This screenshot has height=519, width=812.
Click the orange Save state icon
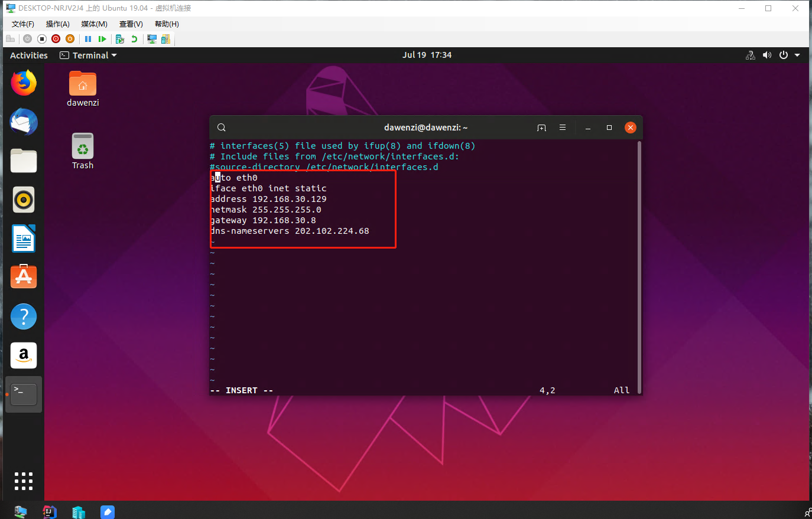pyautogui.click(x=70, y=39)
